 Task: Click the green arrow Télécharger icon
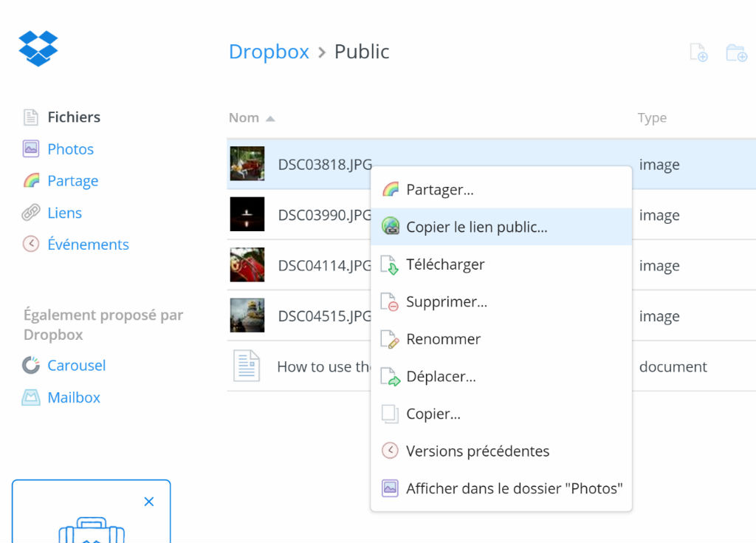click(x=390, y=264)
